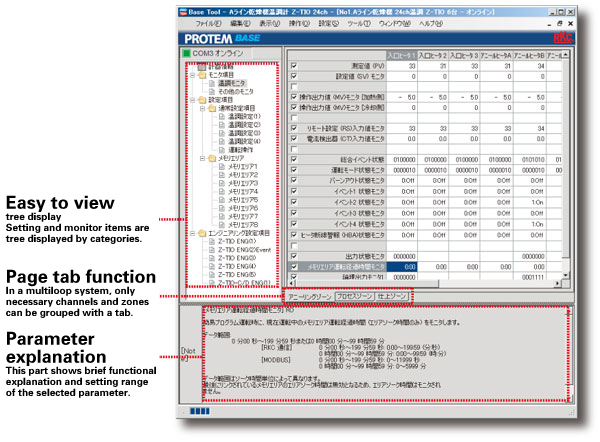Screen dimensions: 600x442
Task: Collapse the エンジニアリング設定項目 tree node
Action: point(193,233)
